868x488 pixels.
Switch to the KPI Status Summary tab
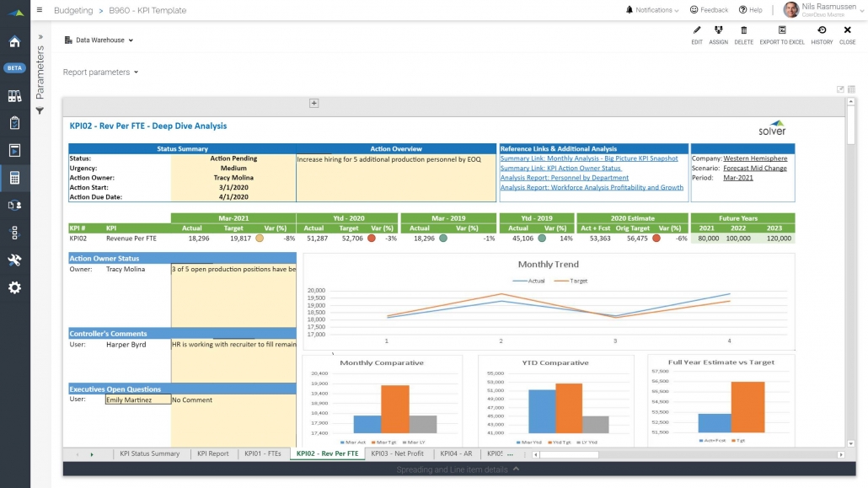tap(149, 453)
